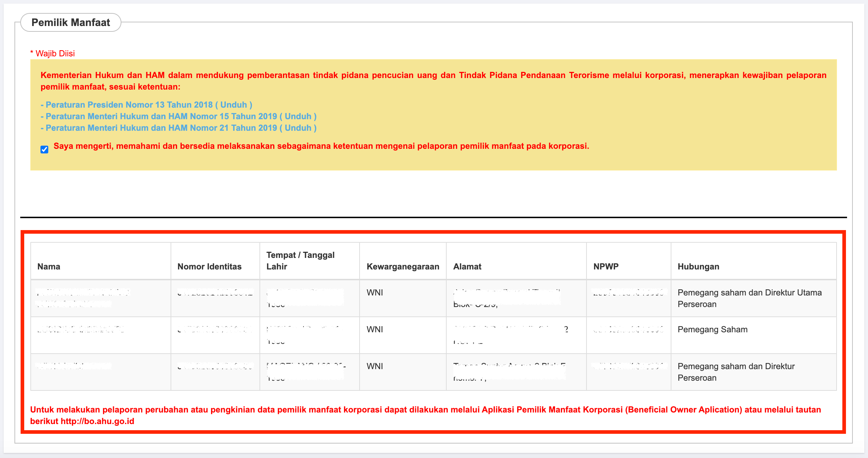
Task: Click the Hubungan column header
Action: 698,267
